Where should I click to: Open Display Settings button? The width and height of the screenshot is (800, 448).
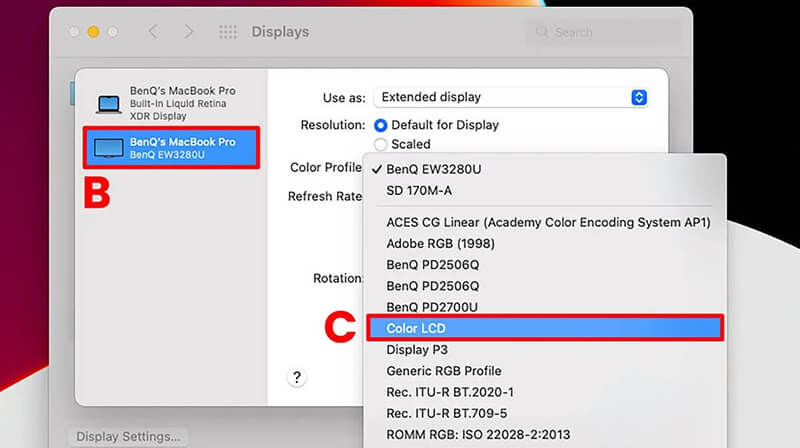[x=128, y=437]
